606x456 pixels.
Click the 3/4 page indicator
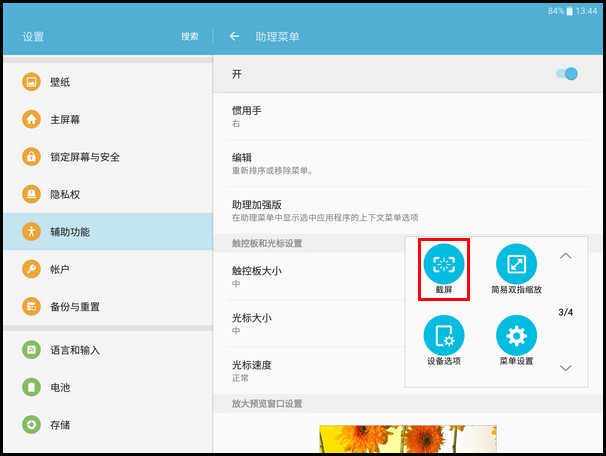pos(565,312)
